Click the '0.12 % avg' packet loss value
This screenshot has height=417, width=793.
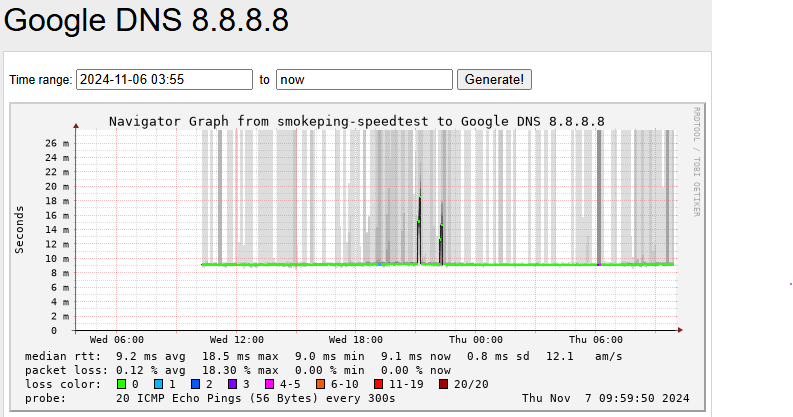point(151,370)
